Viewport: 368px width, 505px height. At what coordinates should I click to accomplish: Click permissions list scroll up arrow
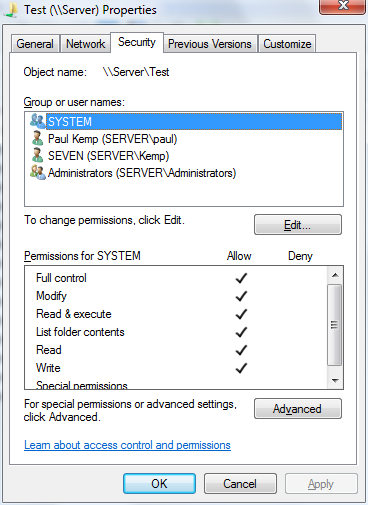tap(335, 275)
